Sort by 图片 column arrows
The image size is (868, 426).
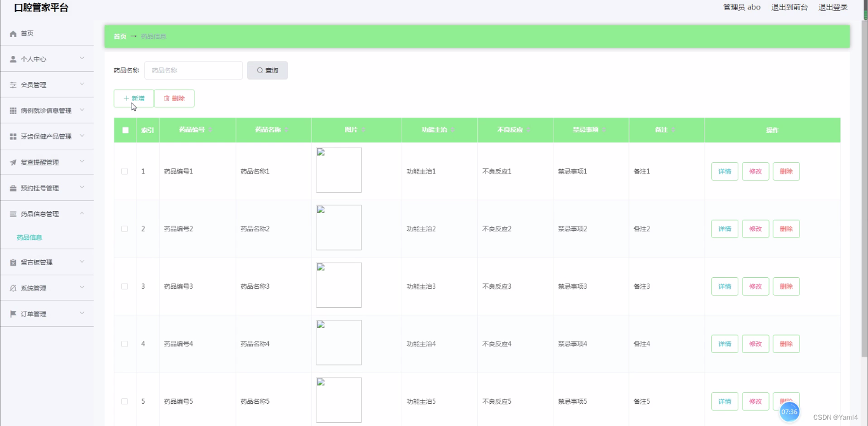[x=362, y=130]
